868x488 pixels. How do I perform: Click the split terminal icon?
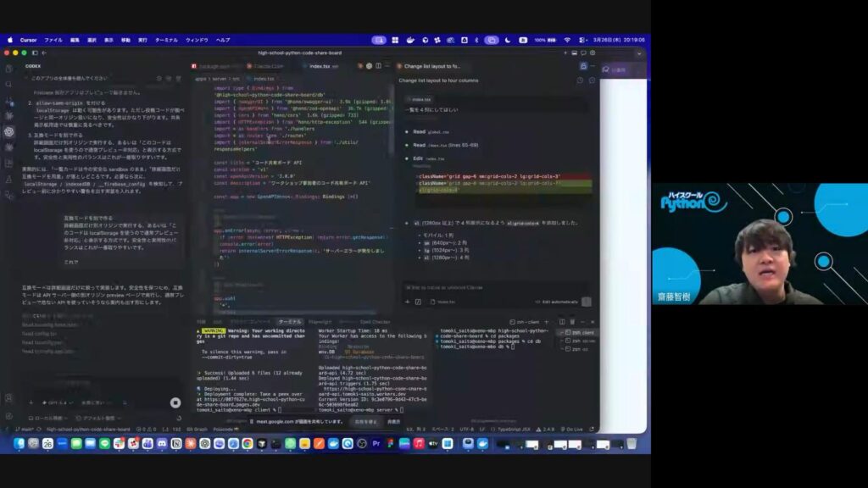click(x=562, y=322)
